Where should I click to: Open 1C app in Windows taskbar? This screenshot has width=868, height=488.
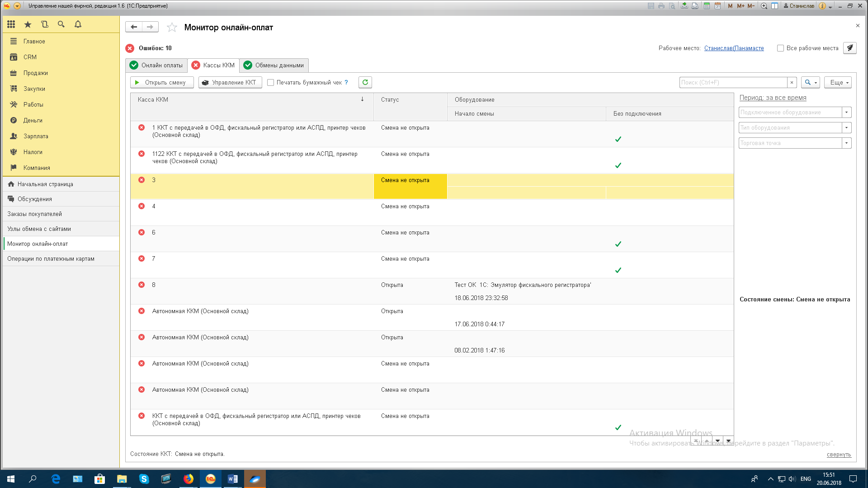tap(211, 479)
